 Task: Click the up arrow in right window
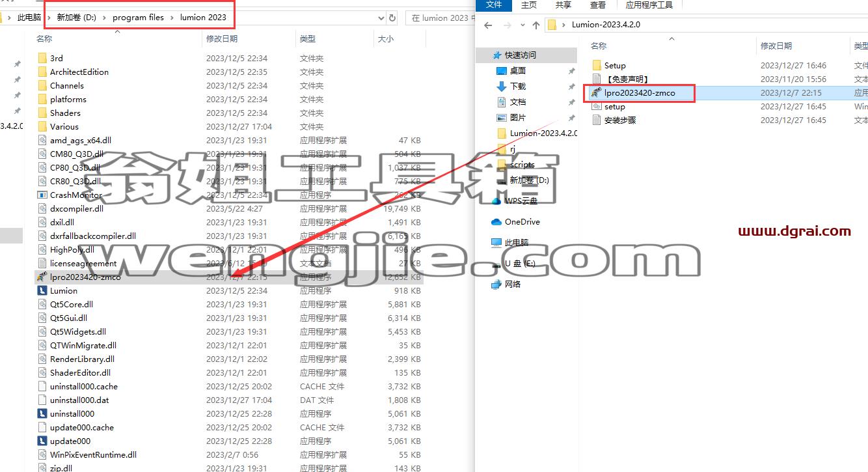(x=536, y=25)
